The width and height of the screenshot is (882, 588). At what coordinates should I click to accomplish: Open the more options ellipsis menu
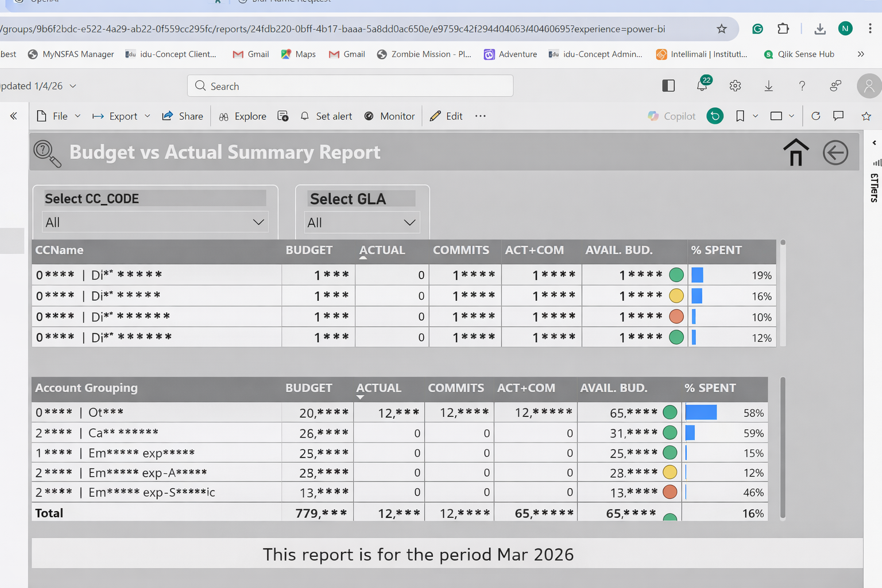pos(481,116)
